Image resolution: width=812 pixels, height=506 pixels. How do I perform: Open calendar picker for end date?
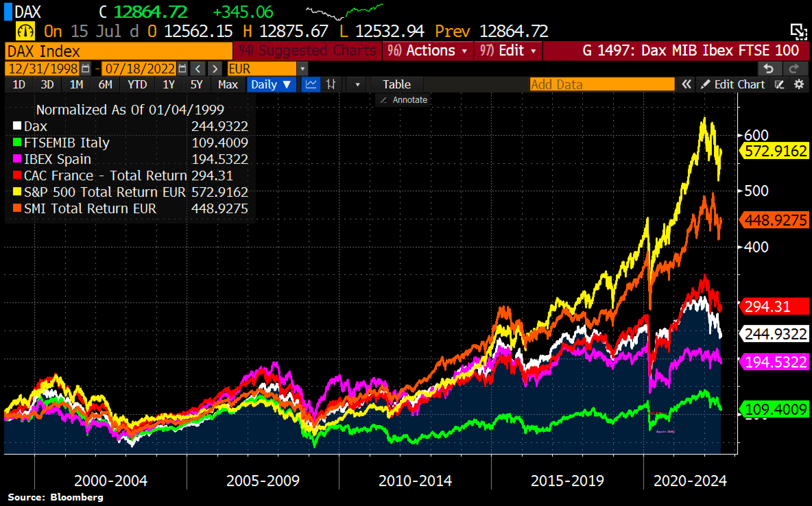[x=183, y=69]
